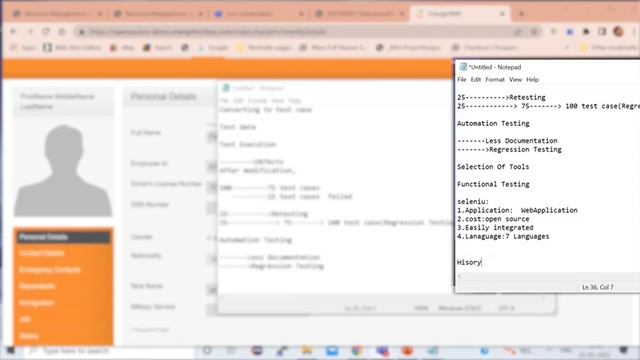This screenshot has height=360, width=640.
Task: Open the Other bookmarks folder
Action: [609, 48]
